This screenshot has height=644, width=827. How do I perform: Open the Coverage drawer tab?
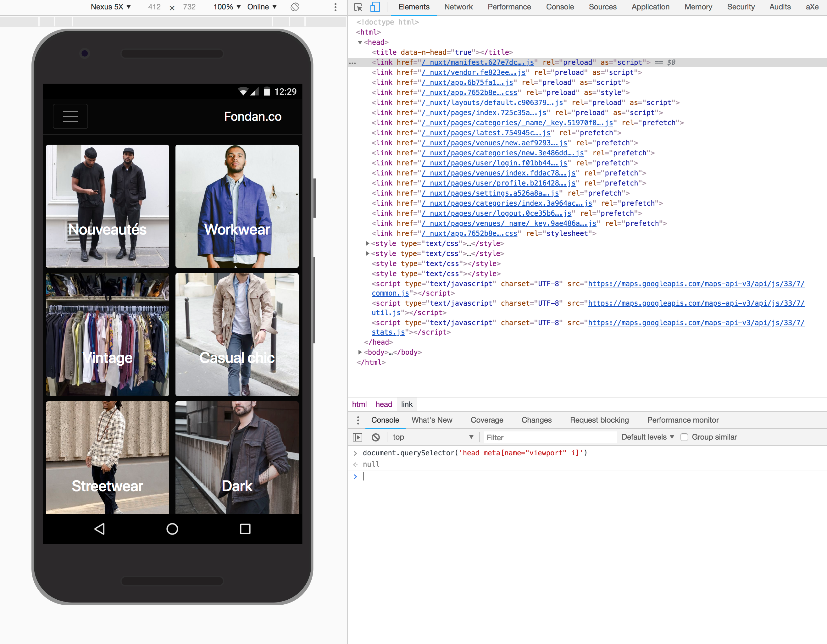click(486, 420)
